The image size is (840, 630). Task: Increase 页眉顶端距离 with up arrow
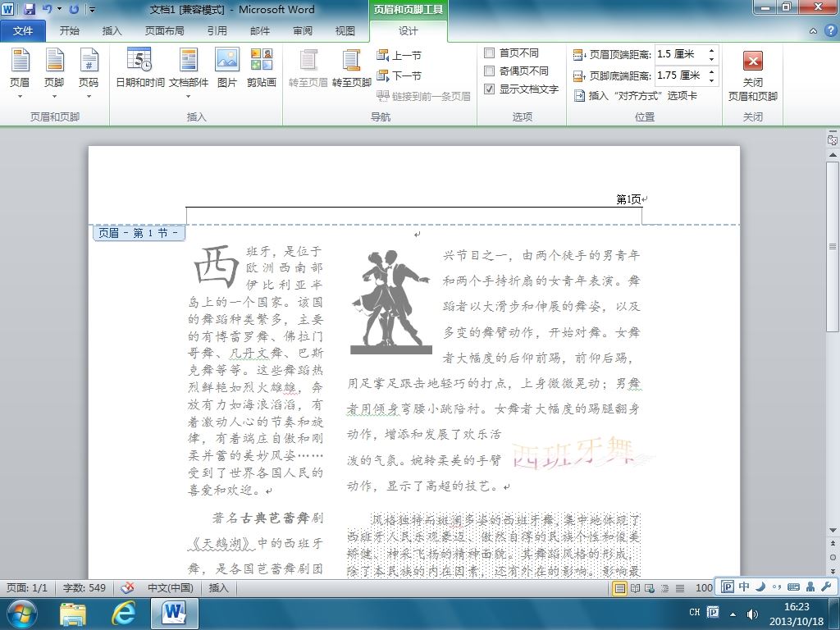pyautogui.click(x=711, y=50)
